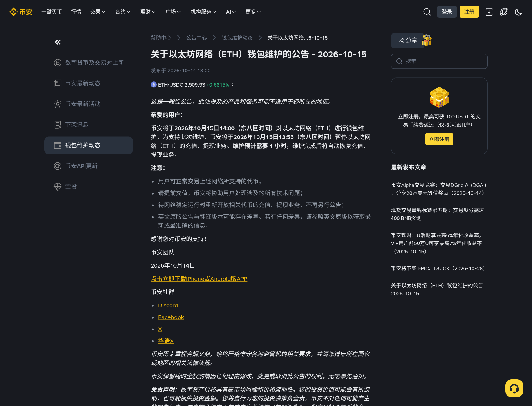Go to 公告中心 breadcrumb
This screenshot has width=532, height=406.
[197, 38]
